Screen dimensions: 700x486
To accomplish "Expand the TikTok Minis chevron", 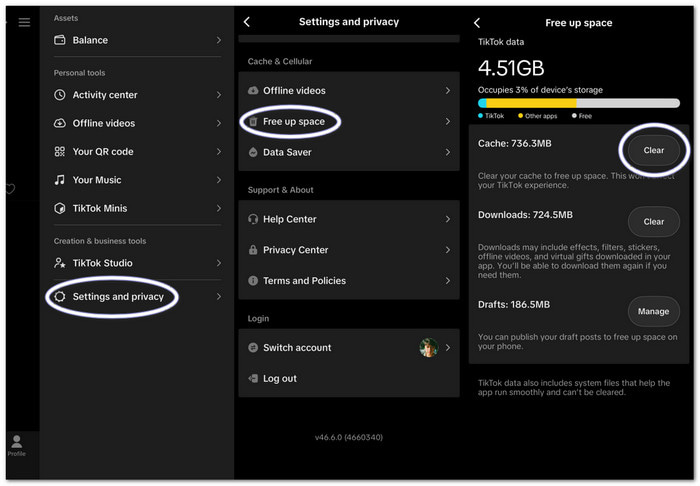I will (x=219, y=208).
